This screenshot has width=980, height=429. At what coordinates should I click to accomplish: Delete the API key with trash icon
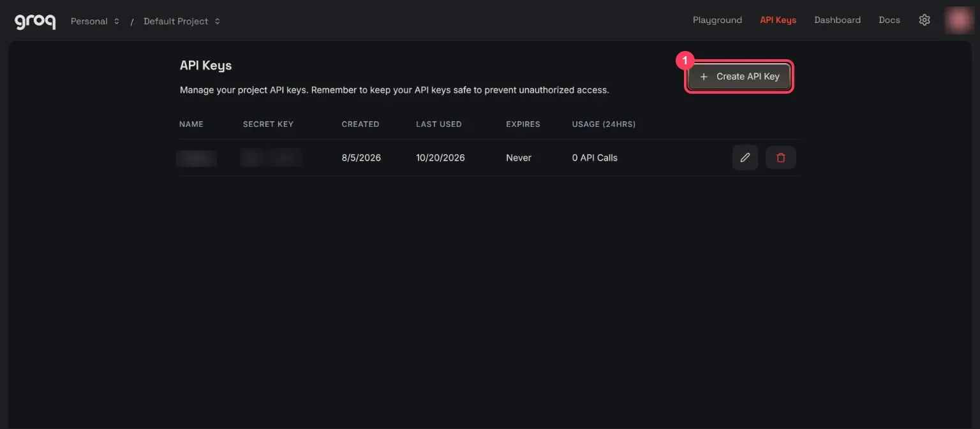pyautogui.click(x=781, y=157)
